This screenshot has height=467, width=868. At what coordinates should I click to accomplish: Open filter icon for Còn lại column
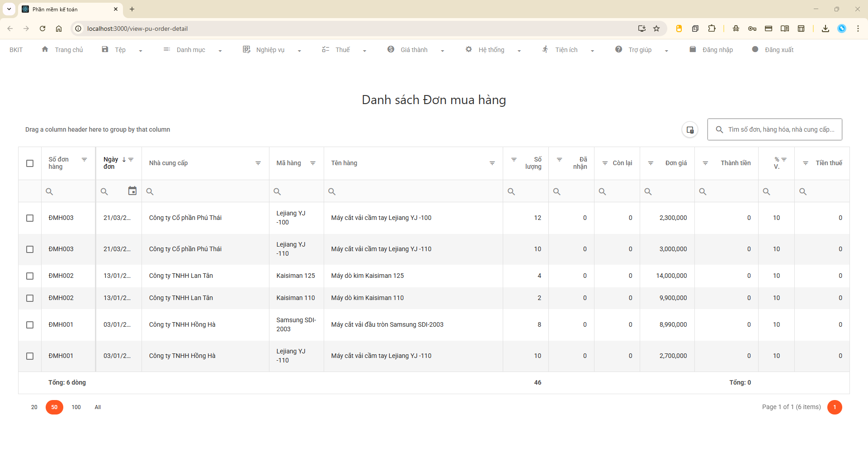[x=605, y=163]
